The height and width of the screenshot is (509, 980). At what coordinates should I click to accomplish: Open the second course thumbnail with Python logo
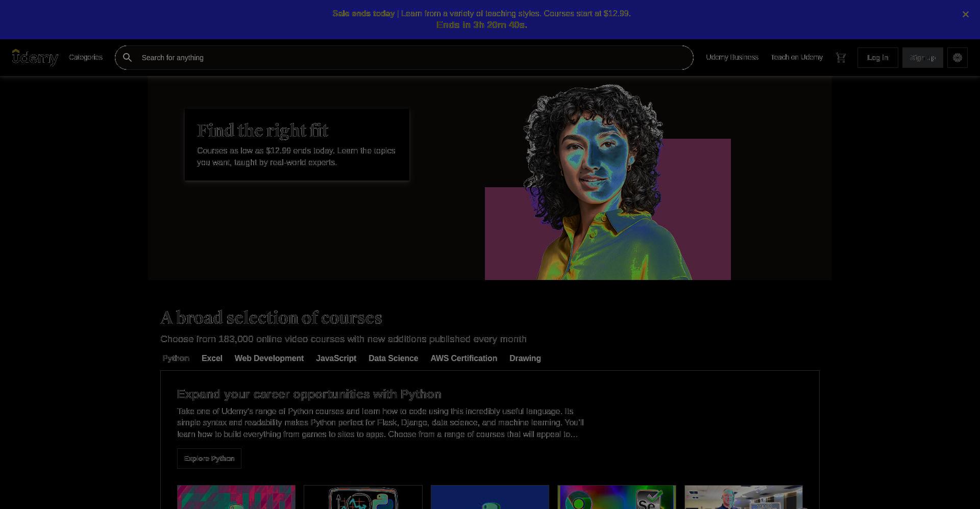[x=363, y=497]
